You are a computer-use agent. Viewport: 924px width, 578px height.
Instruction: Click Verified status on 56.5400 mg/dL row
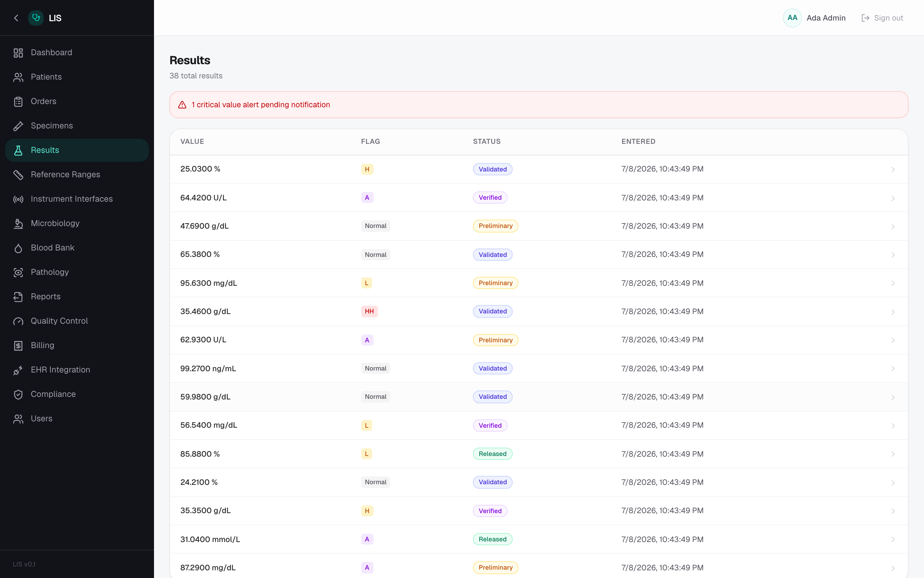[x=490, y=425]
